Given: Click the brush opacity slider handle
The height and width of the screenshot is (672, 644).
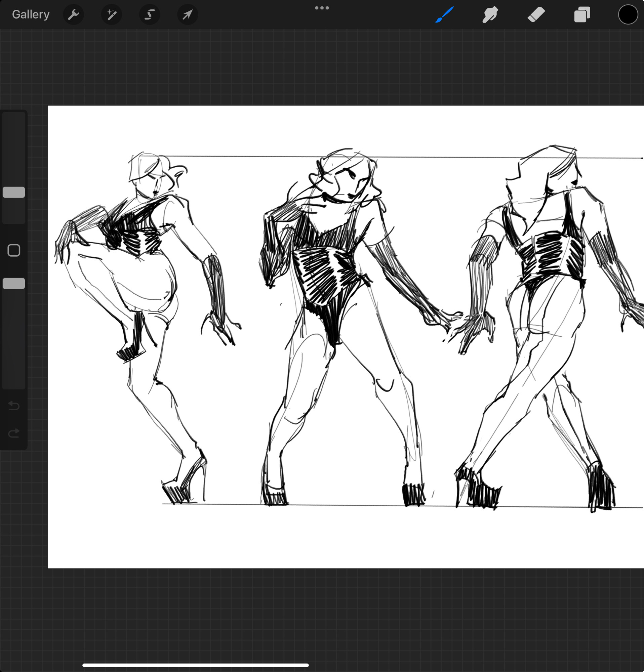Looking at the screenshot, I should (x=14, y=284).
